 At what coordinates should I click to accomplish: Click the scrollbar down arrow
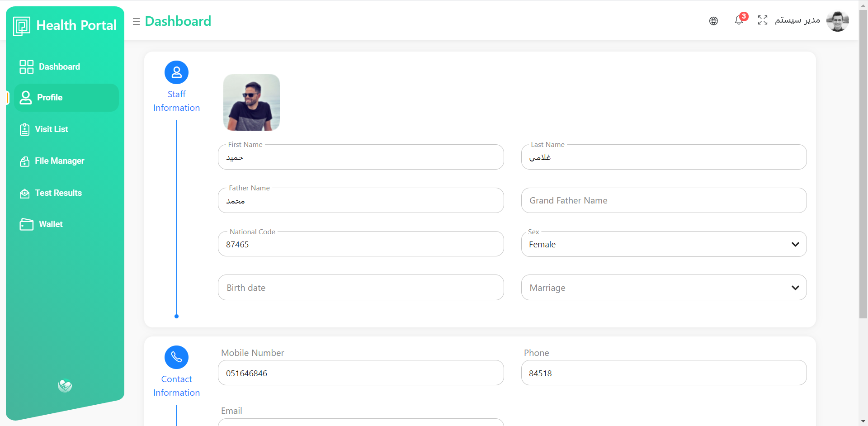(x=863, y=421)
